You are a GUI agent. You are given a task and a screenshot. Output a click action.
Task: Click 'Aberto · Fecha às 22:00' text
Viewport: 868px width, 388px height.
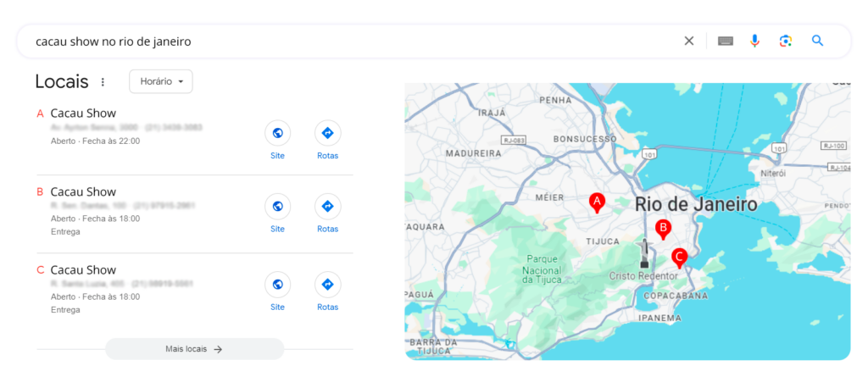[95, 141]
